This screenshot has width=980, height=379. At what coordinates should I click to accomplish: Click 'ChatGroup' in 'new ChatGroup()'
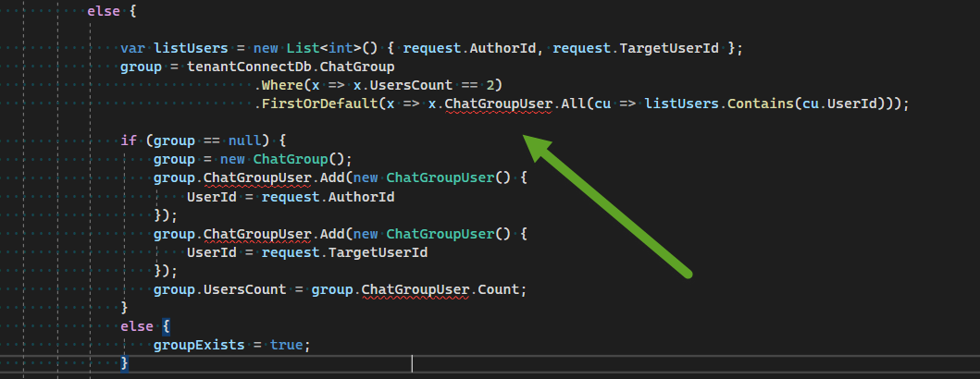click(290, 159)
